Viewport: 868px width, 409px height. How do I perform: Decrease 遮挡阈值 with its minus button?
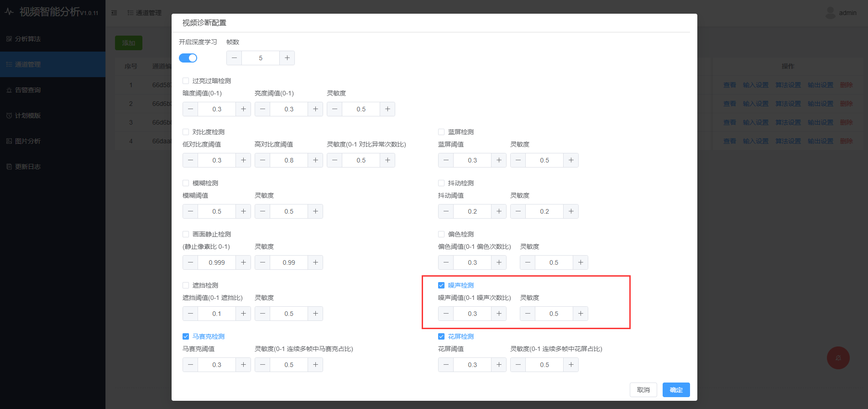pos(190,314)
